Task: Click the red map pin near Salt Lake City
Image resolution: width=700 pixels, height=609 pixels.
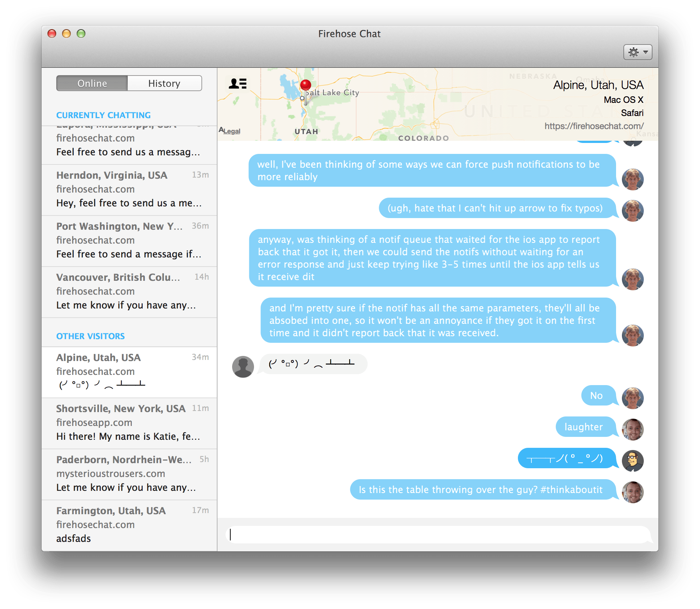Action: pyautogui.click(x=305, y=86)
